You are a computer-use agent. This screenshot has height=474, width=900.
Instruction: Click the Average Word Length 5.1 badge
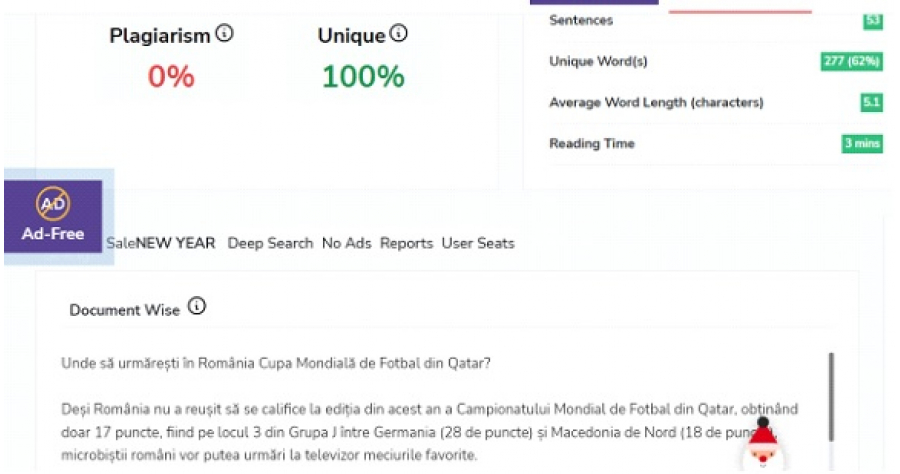871,102
